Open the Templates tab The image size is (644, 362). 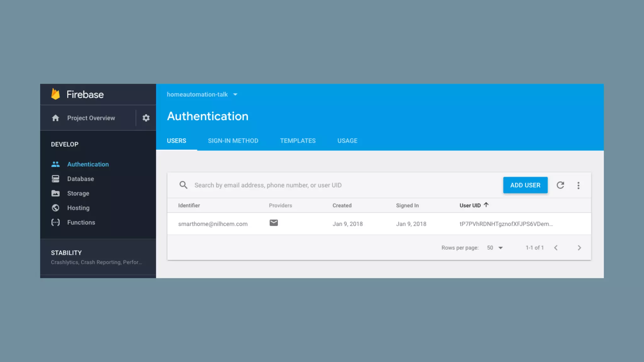point(298,141)
